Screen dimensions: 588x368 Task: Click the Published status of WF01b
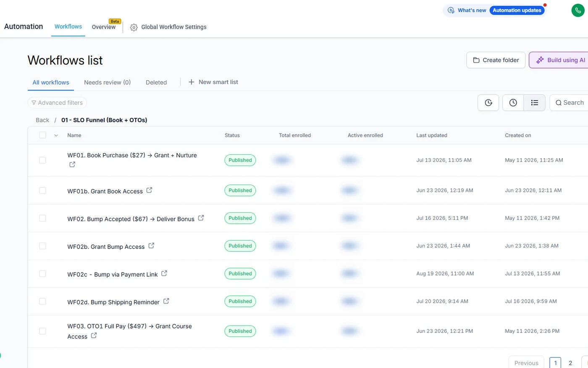coord(240,191)
